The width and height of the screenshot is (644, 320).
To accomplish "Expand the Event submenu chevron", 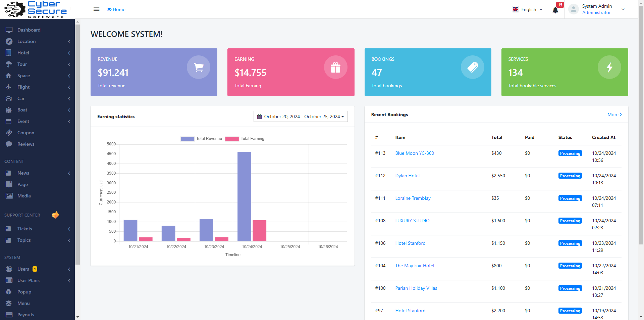I will (x=69, y=121).
